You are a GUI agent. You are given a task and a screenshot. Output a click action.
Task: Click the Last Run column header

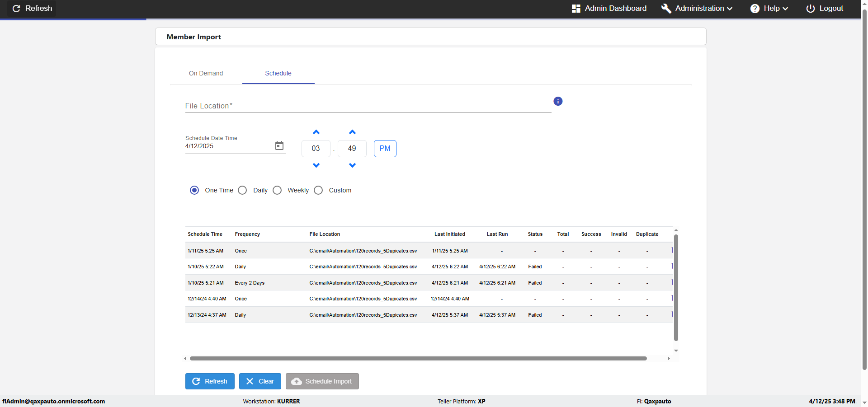point(497,234)
